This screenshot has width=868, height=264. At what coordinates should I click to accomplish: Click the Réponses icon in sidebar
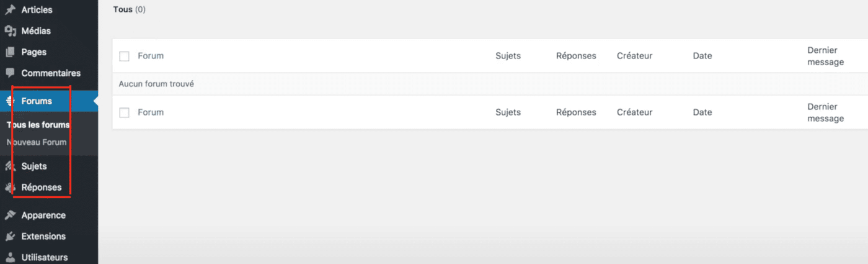(x=10, y=187)
